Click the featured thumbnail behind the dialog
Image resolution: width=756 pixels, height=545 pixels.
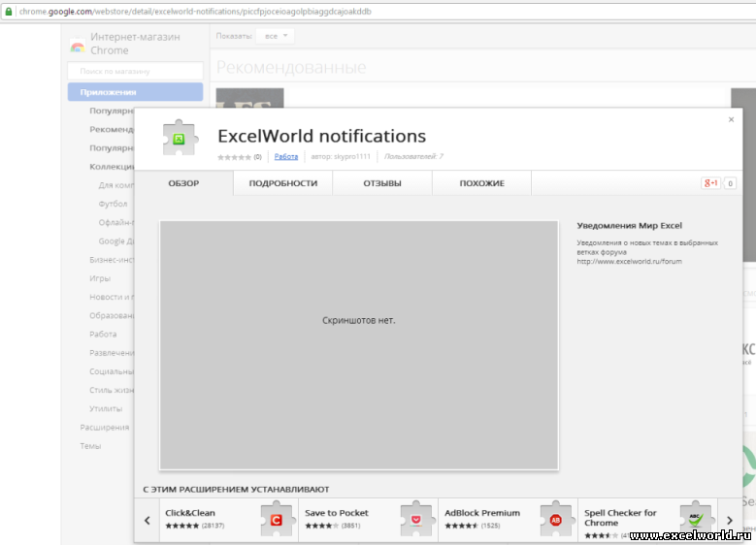[249, 98]
